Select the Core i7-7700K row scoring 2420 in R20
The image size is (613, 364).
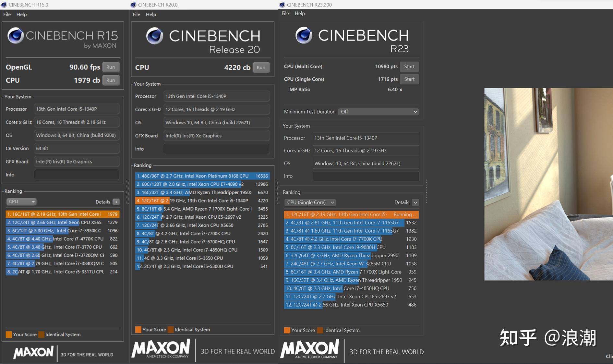point(202,234)
